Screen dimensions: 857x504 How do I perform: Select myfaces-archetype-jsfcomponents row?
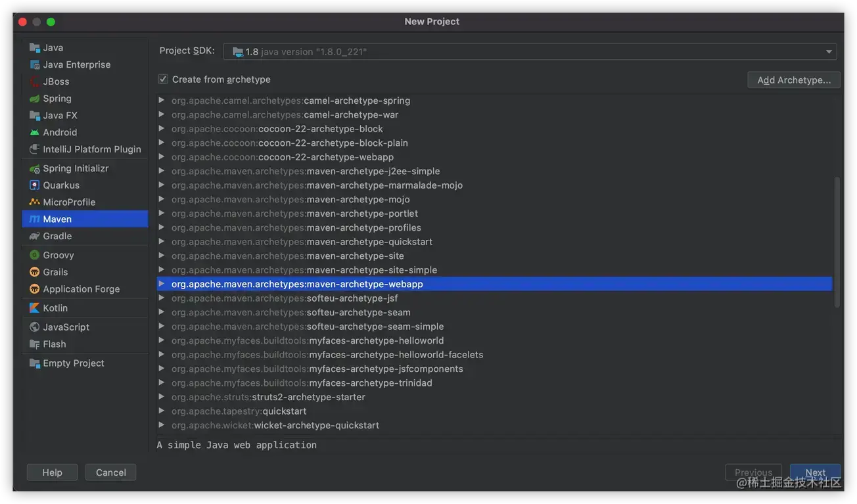(494, 369)
